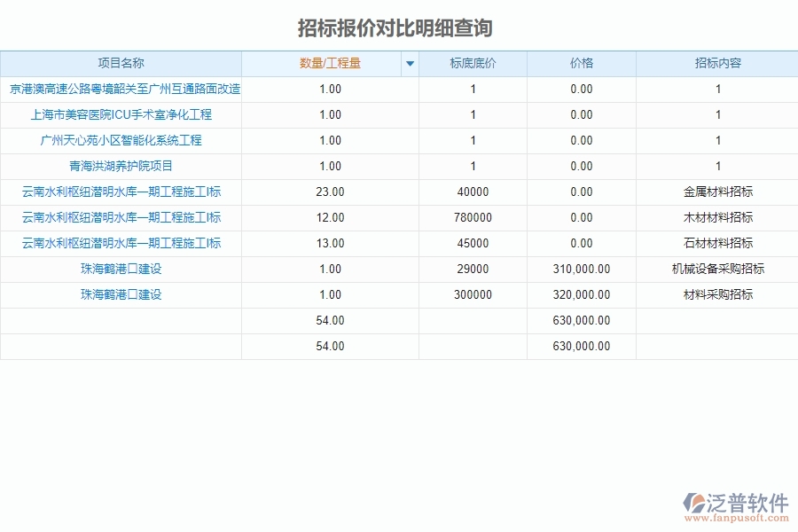The width and height of the screenshot is (798, 532).
Task: Click the 价格 column header
Action: click(x=582, y=63)
